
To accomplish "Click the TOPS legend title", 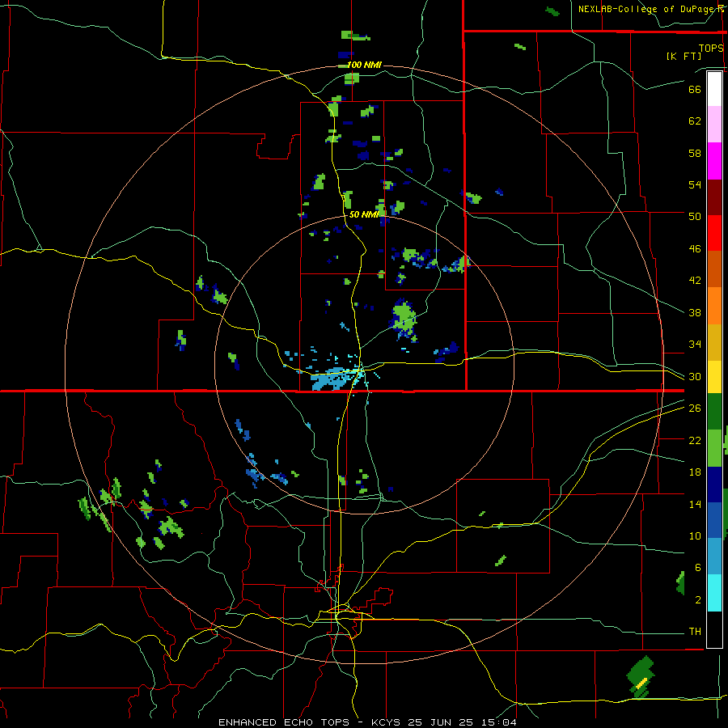I will 711,48.
